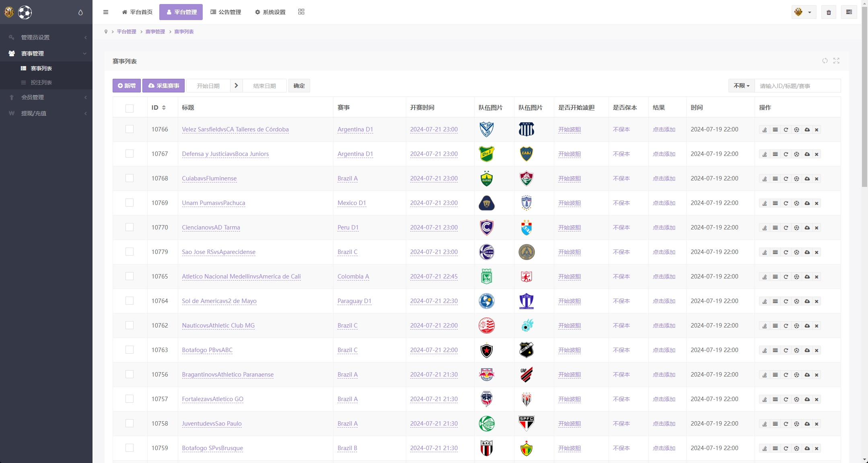Click the date range forward arrow expander
The width and height of the screenshot is (868, 463).
point(237,86)
